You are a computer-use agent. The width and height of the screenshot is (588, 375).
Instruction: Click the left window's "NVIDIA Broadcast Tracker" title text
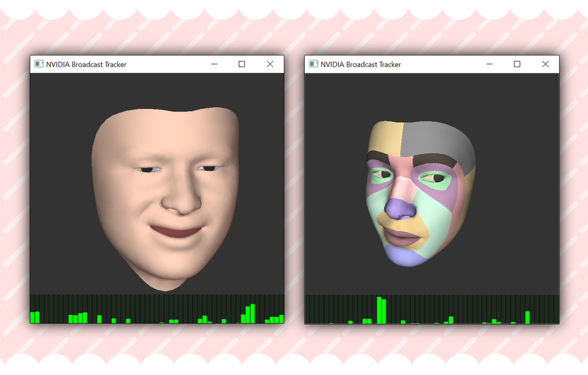coord(86,65)
